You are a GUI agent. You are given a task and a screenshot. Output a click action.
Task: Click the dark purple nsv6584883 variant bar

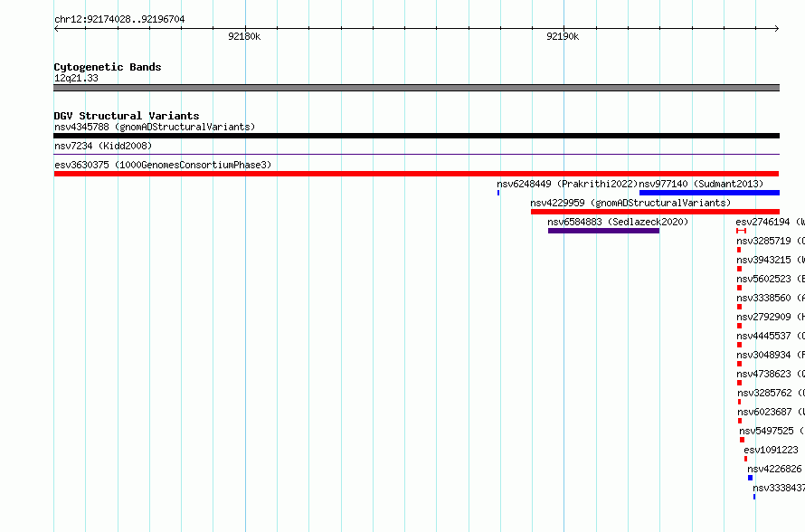(x=603, y=231)
